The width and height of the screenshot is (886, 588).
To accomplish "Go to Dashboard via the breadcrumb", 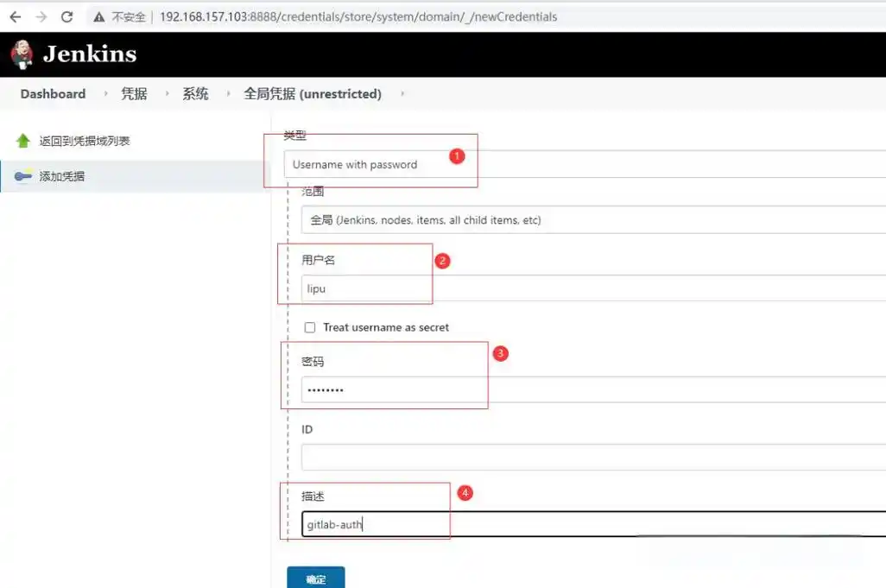I will coord(52,94).
